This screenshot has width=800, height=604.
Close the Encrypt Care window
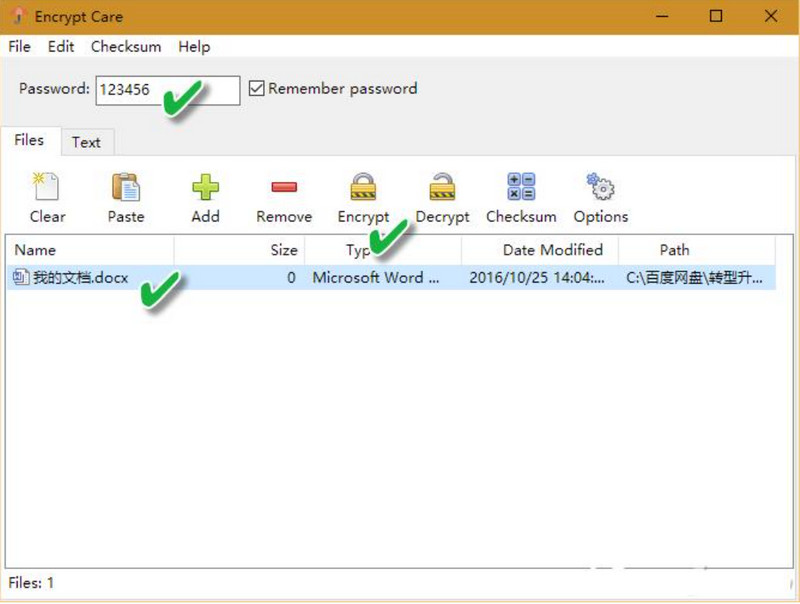click(771, 16)
